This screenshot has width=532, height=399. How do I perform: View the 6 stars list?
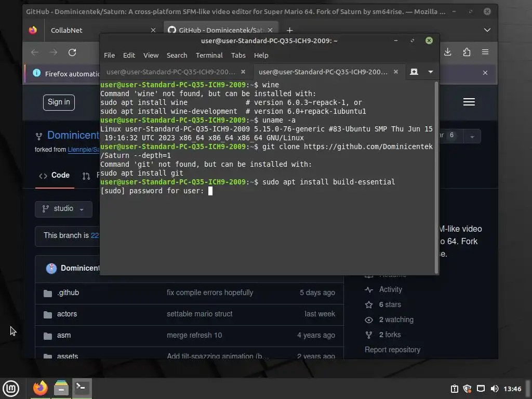(390, 304)
